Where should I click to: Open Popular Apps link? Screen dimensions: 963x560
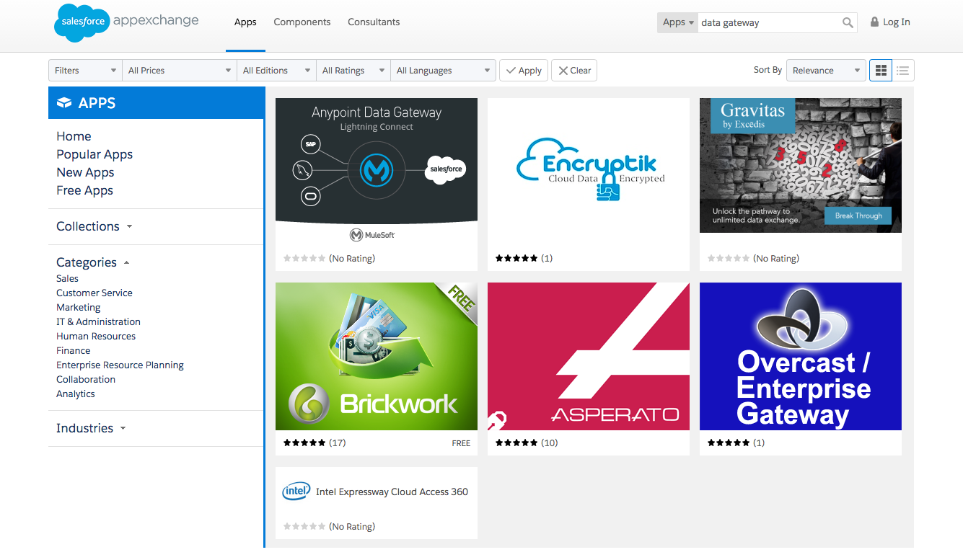[94, 154]
